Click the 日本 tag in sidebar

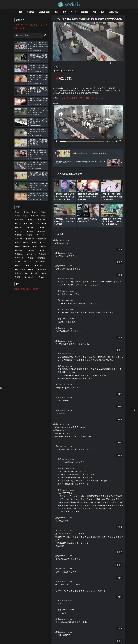pos(17,262)
